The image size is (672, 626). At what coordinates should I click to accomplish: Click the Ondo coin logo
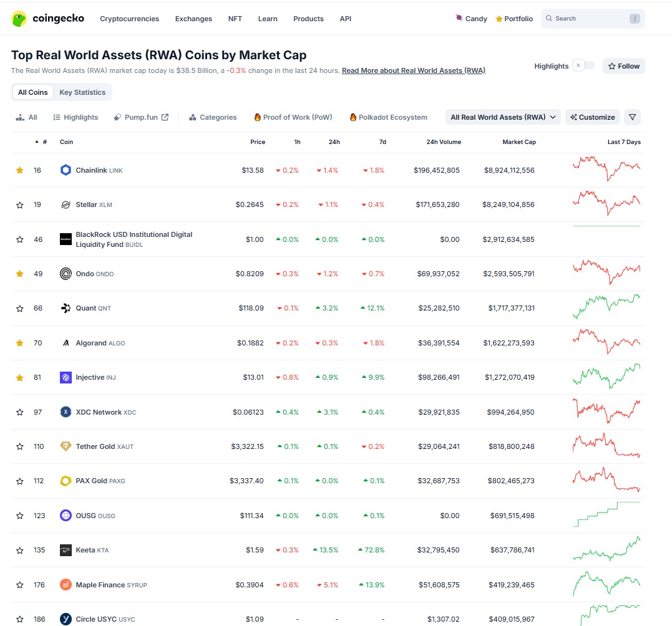[66, 274]
